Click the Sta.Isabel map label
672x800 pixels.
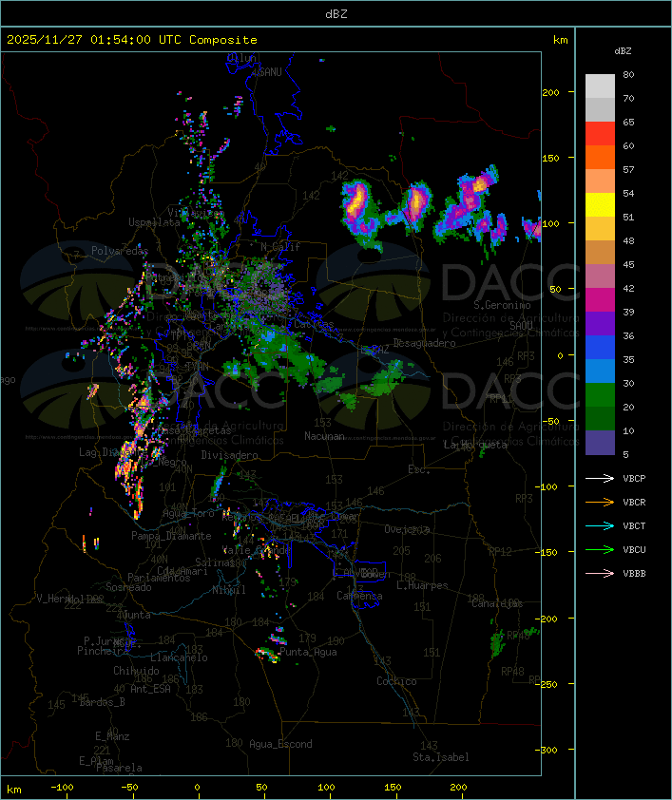pyautogui.click(x=441, y=757)
